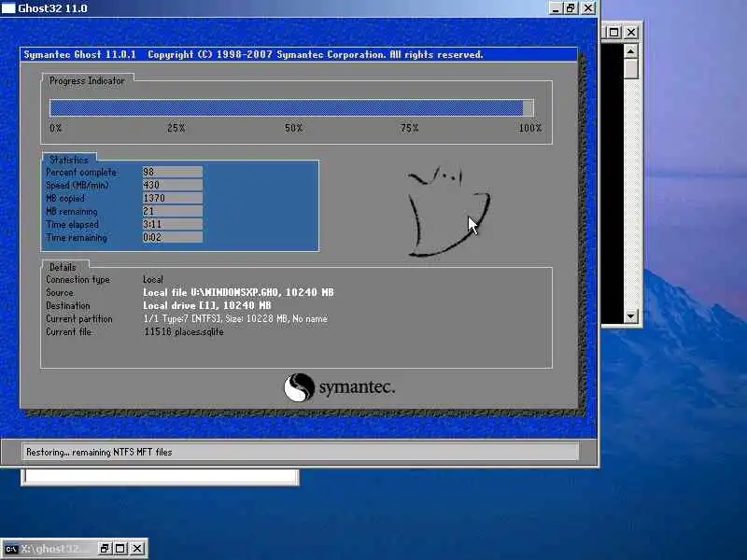
Task: Click the Current partition NTFS details text
Action: [235, 318]
